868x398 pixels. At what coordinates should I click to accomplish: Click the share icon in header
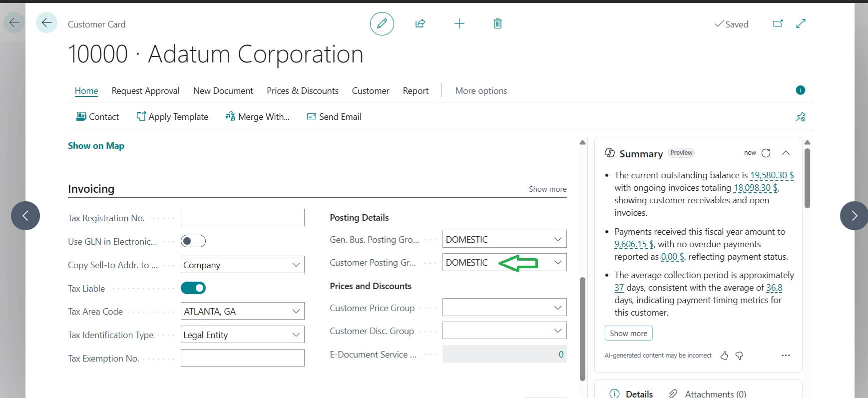pos(420,23)
